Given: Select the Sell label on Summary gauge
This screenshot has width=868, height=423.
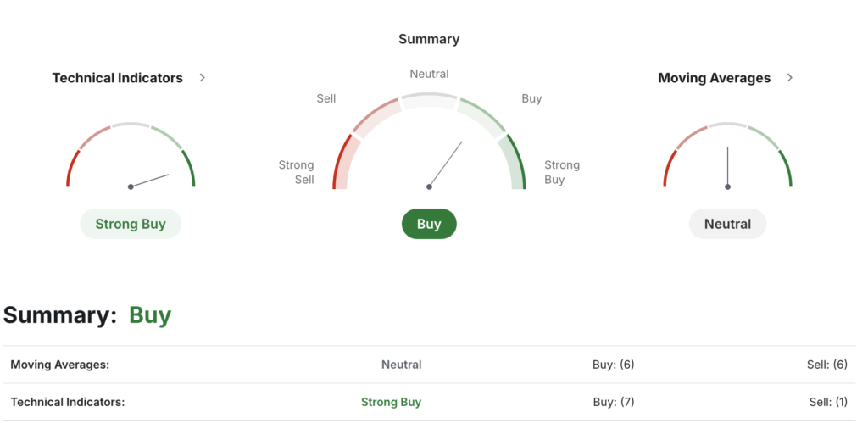Looking at the screenshot, I should 326,98.
